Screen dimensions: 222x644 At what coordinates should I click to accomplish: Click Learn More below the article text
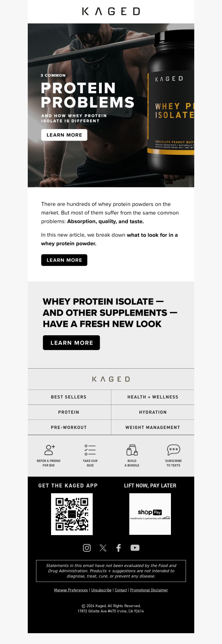click(64, 260)
